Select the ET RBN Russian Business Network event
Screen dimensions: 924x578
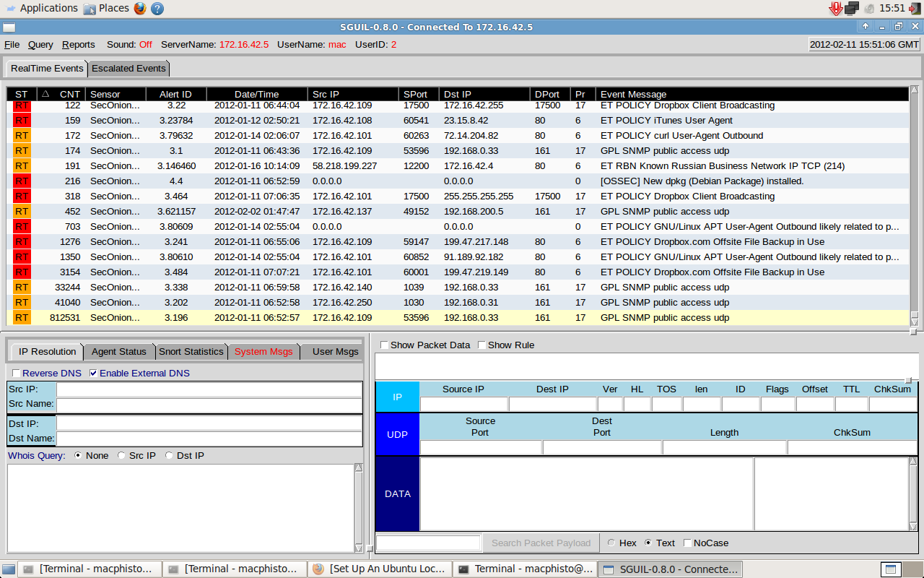point(457,166)
